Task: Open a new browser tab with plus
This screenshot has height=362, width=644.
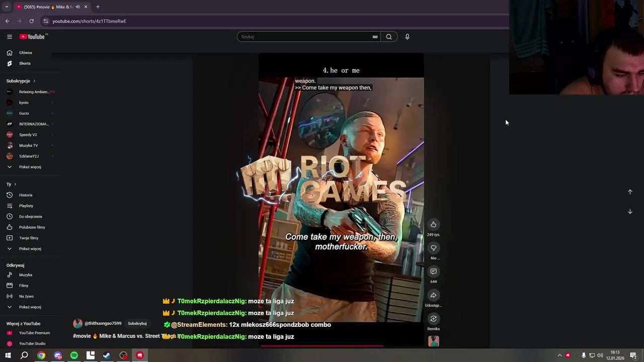Action: click(x=98, y=7)
